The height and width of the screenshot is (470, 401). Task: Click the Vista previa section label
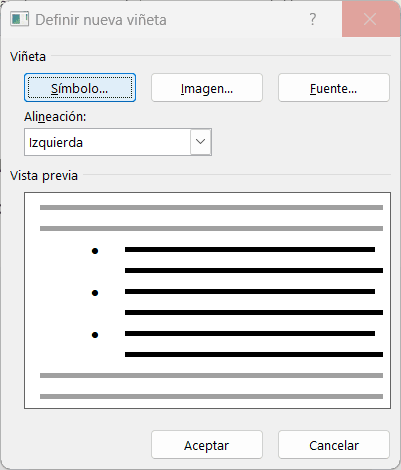[44, 175]
